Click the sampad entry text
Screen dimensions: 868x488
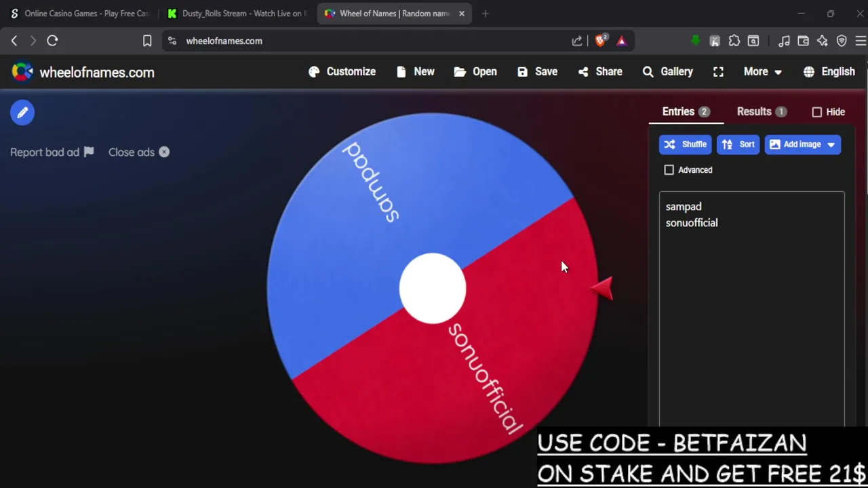(x=684, y=207)
